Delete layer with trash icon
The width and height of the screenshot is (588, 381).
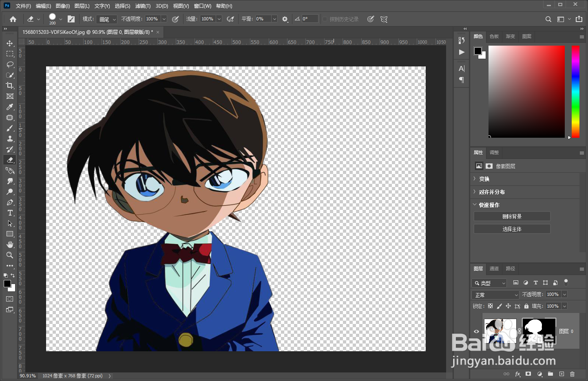[x=573, y=374]
